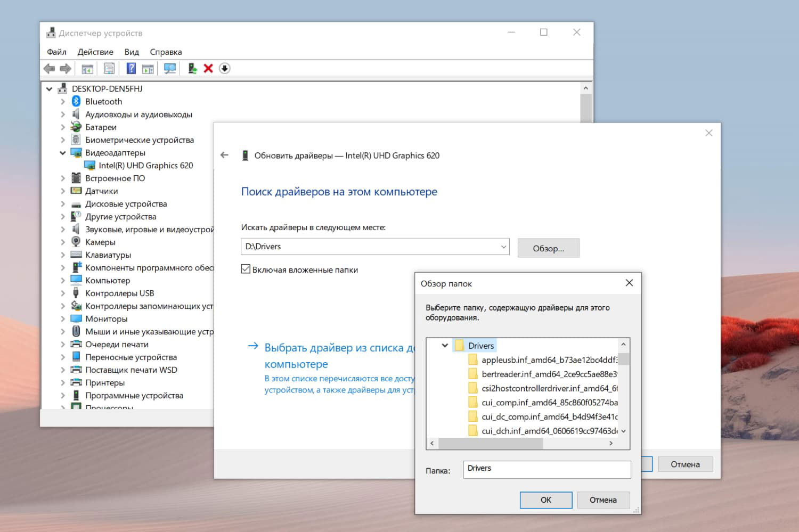Viewport: 799px width, 532px height.
Task: Open the Properties toolbar icon
Action: [109, 69]
